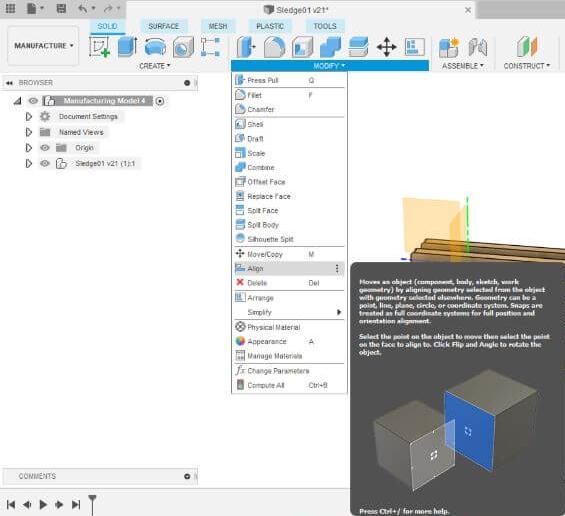Select Chamfer from Modify menu

point(289,109)
